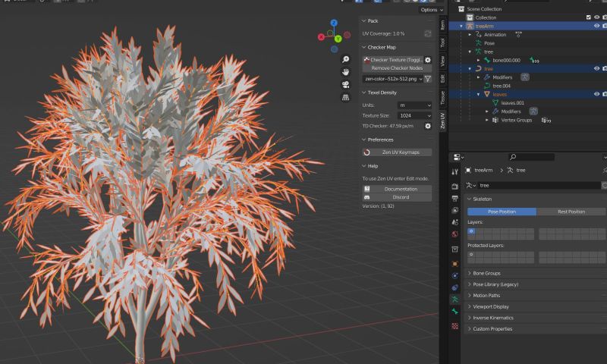This screenshot has width=607, height=364.
Task: Hide treeArm via its eye icon
Action: [596, 26]
